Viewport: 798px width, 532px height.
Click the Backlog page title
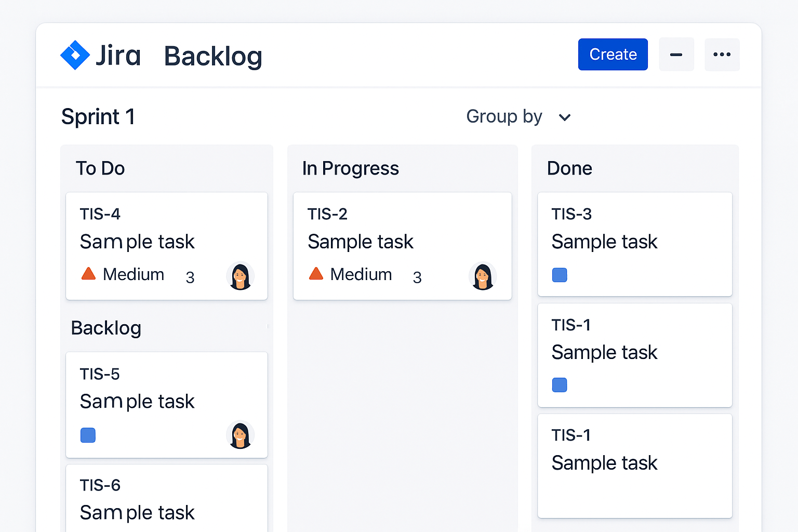tap(214, 56)
